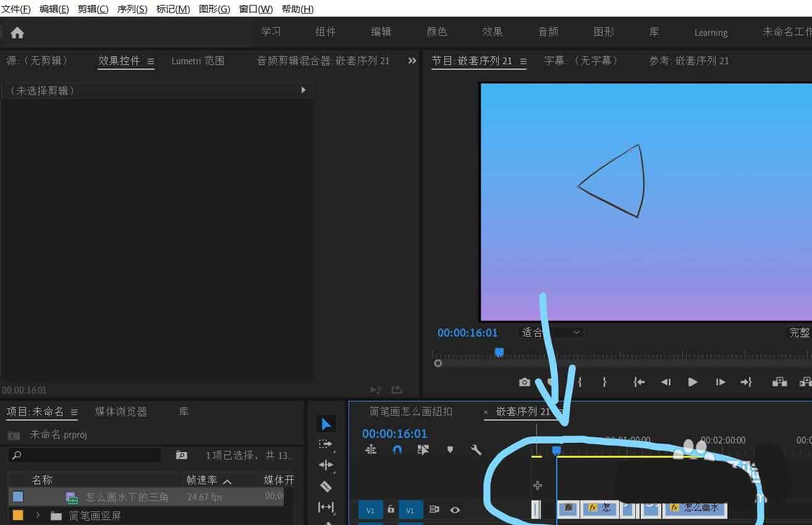Open the 音频剪辑混合器 tab
This screenshot has width=812, height=525.
point(323,61)
